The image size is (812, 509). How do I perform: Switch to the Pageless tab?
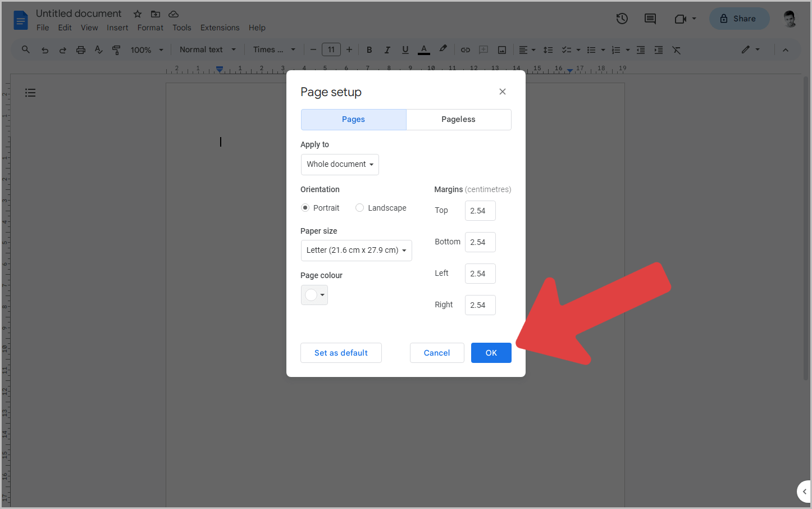coord(458,119)
